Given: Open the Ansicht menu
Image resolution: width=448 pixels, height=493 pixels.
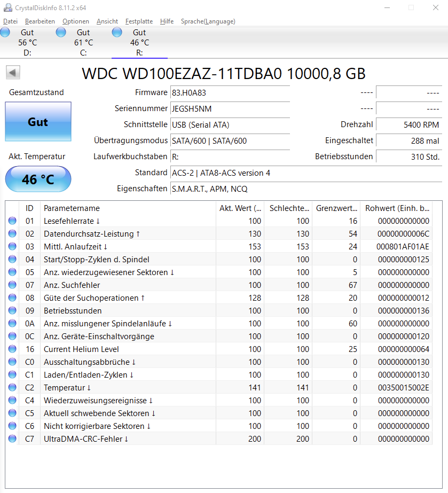Looking at the screenshot, I should 107,21.
